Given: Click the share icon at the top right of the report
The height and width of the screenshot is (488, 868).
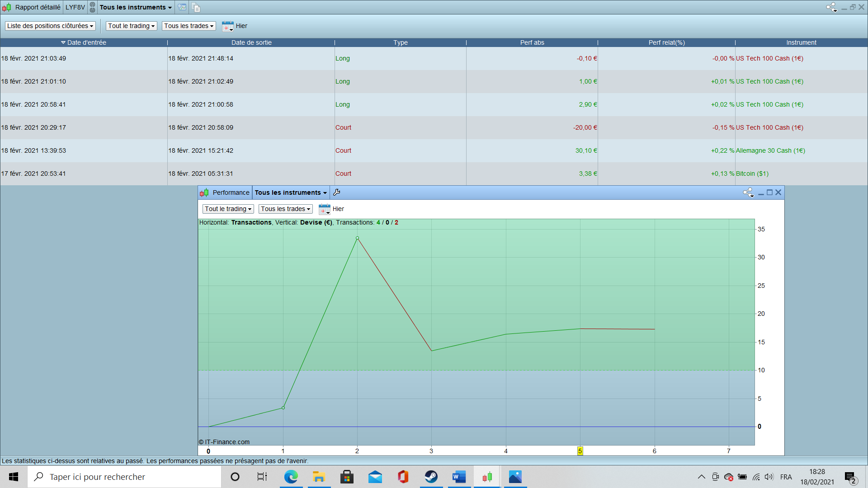Looking at the screenshot, I should pos(831,7).
